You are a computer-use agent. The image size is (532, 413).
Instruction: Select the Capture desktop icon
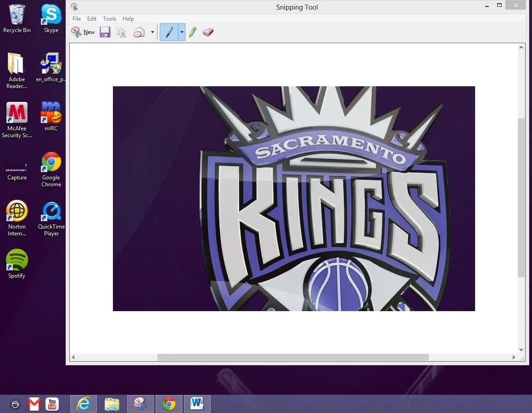click(x=17, y=172)
